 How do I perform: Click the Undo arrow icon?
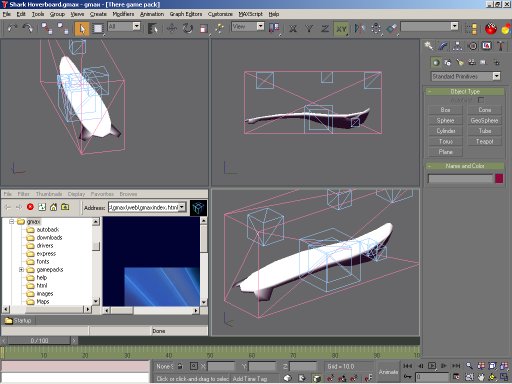(x=12, y=28)
